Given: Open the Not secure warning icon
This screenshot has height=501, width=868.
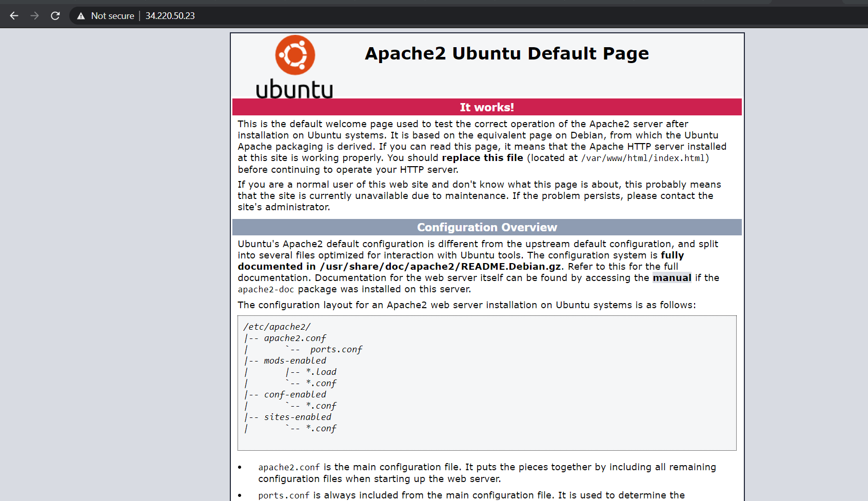Looking at the screenshot, I should pyautogui.click(x=81, y=16).
